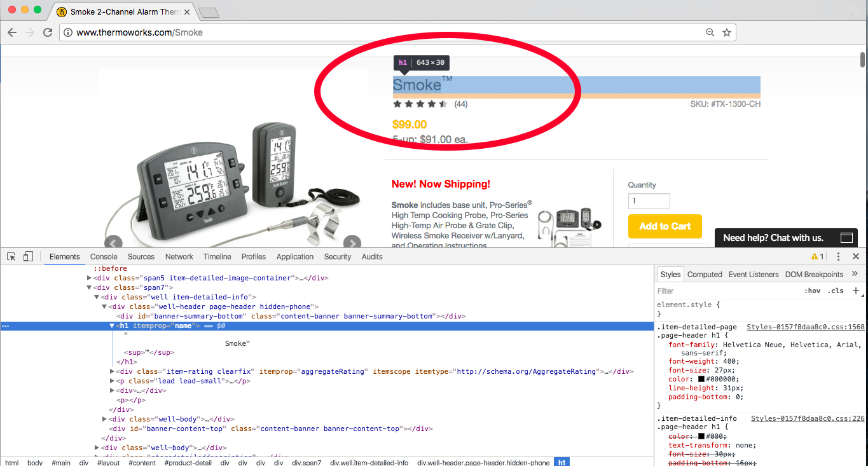Expand the well-body div below banner-content-top
Image resolution: width=868 pixels, height=466 pixels.
[x=97, y=448]
